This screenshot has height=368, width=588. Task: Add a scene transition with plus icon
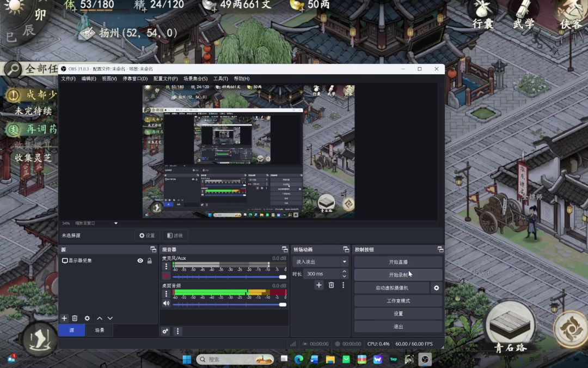click(x=319, y=285)
